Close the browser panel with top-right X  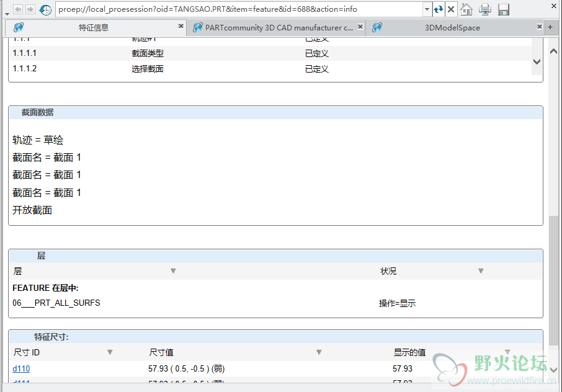pos(554,6)
